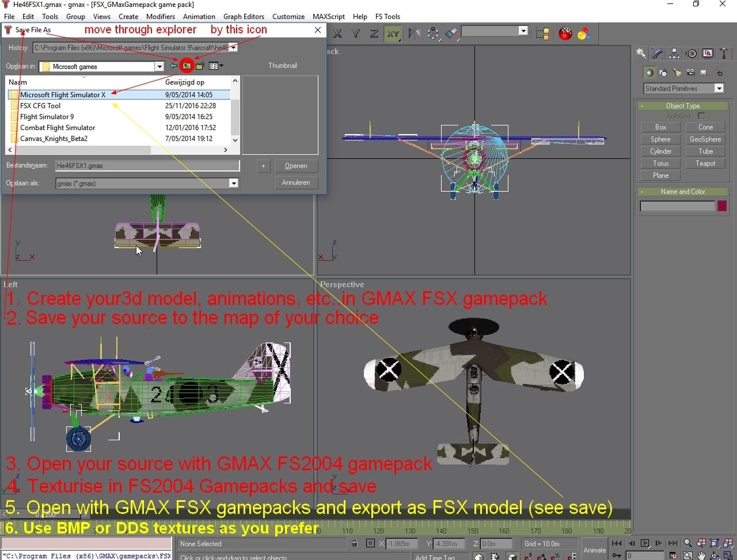The image size is (737, 560).
Task: Open the Modifiers menu
Action: [160, 17]
